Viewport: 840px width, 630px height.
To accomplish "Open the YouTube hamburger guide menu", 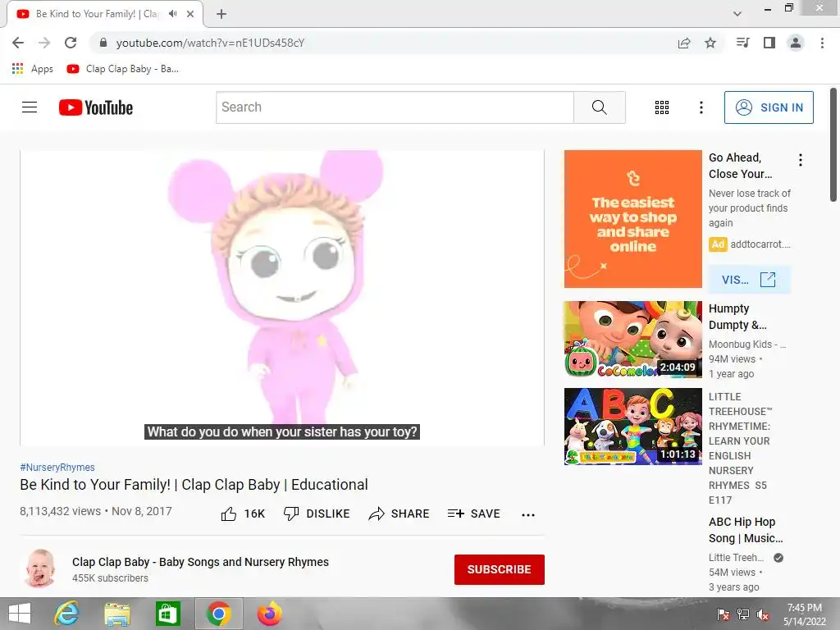I will point(30,107).
